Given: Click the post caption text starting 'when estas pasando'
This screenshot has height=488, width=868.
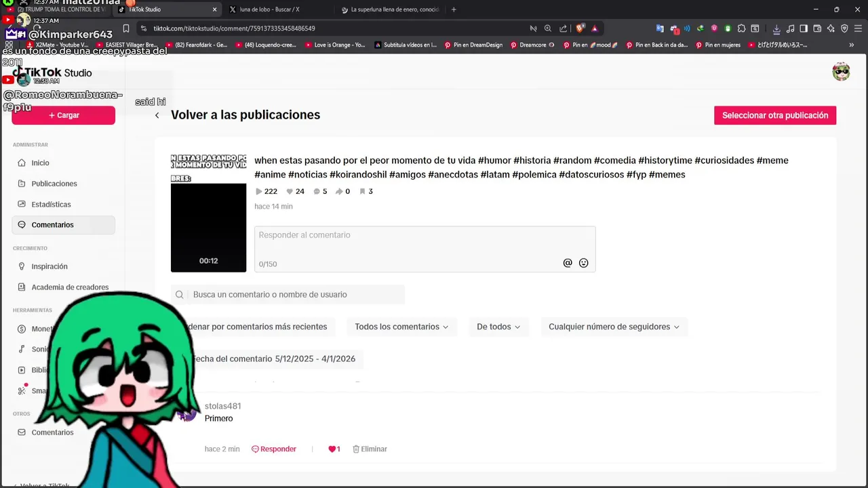Looking at the screenshot, I should point(521,167).
